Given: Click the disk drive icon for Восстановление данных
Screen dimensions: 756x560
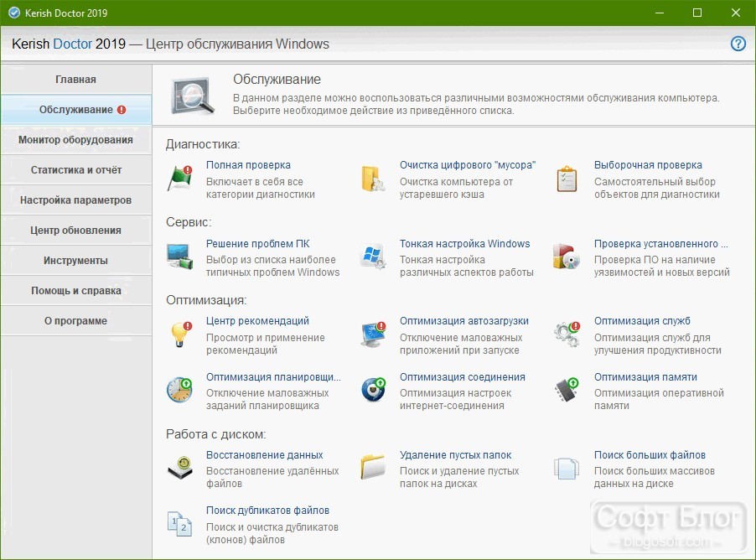Looking at the screenshot, I should pyautogui.click(x=180, y=468).
